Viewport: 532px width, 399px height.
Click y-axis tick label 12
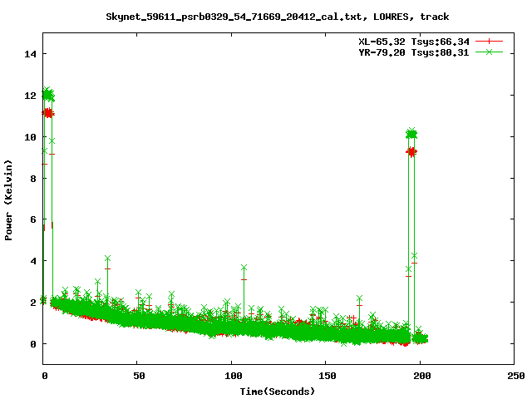pyautogui.click(x=30, y=96)
